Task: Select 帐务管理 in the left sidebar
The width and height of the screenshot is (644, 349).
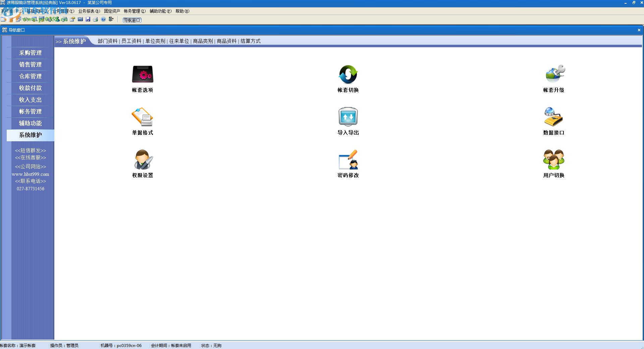Action: [x=30, y=111]
